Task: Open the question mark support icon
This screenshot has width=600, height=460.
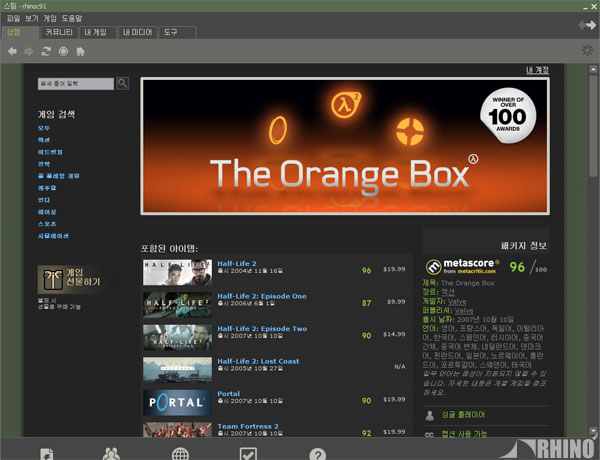Action: [318, 454]
